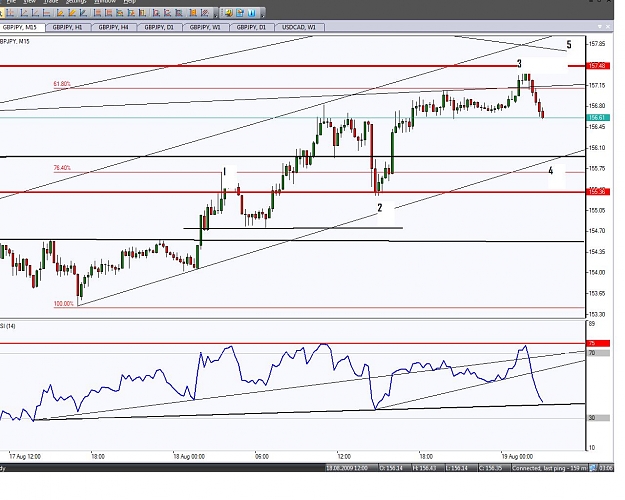This screenshot has height=500, width=625.
Task: Click the 154.70 price scale value
Action: pyautogui.click(x=597, y=231)
